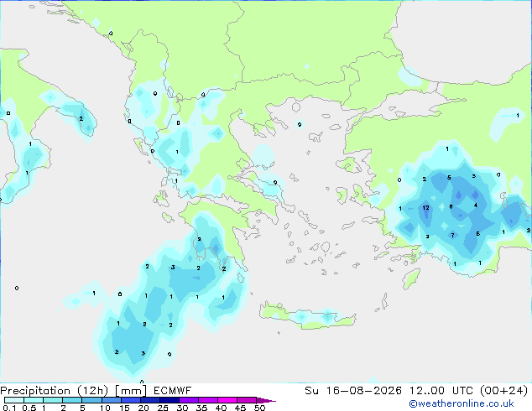Click the "25" legend scale label
This screenshot has width=532, height=411.
[x=163, y=408]
